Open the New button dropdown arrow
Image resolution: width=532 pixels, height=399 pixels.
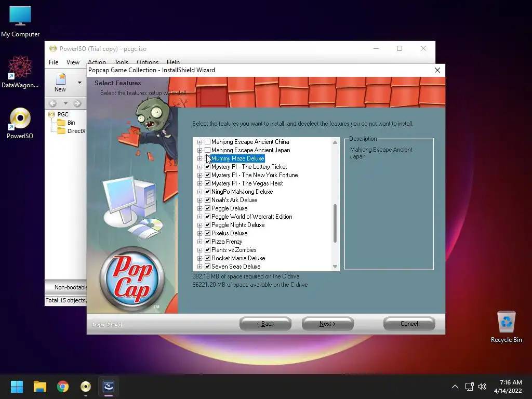[x=79, y=83]
